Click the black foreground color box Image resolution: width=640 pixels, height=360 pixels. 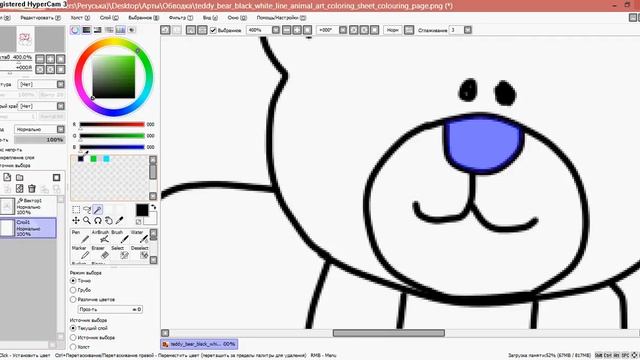tap(142, 210)
